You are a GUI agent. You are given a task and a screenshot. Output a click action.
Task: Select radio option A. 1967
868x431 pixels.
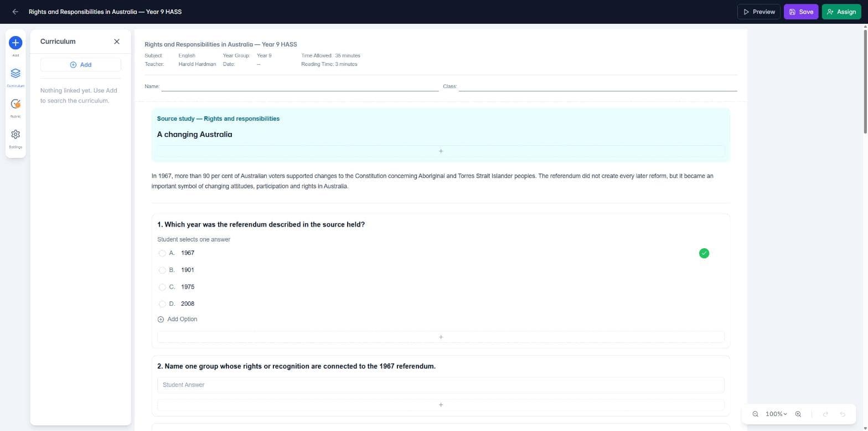pyautogui.click(x=162, y=253)
